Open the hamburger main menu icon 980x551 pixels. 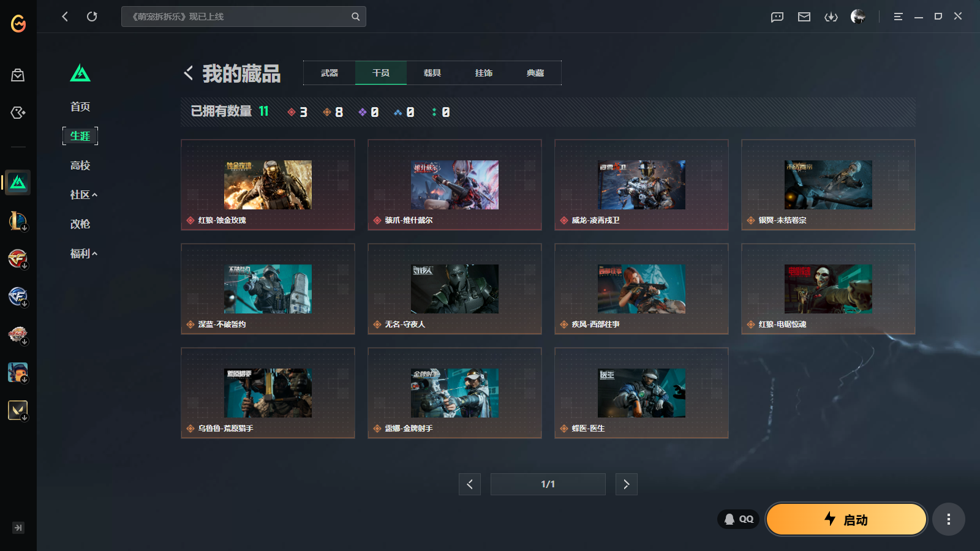pos(898,17)
